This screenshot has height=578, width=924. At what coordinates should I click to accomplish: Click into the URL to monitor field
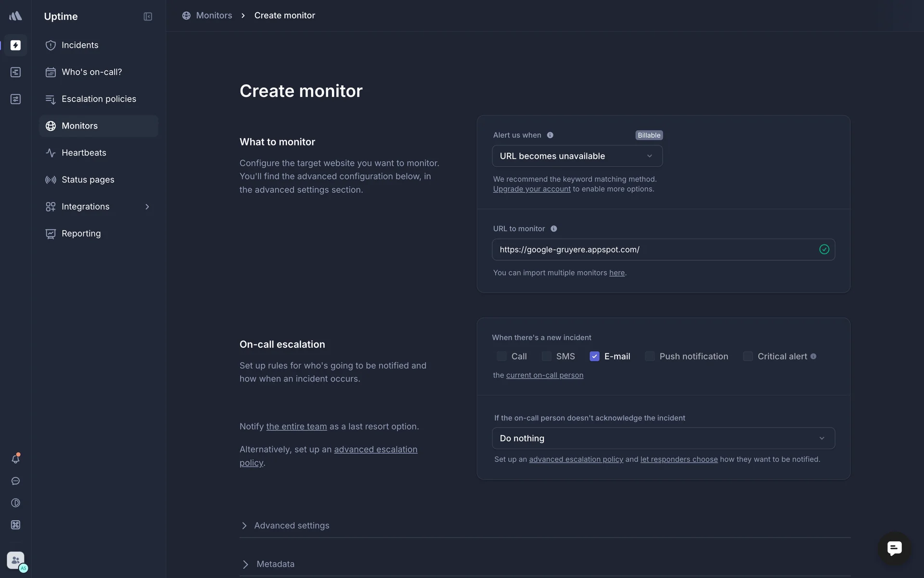[654, 250]
